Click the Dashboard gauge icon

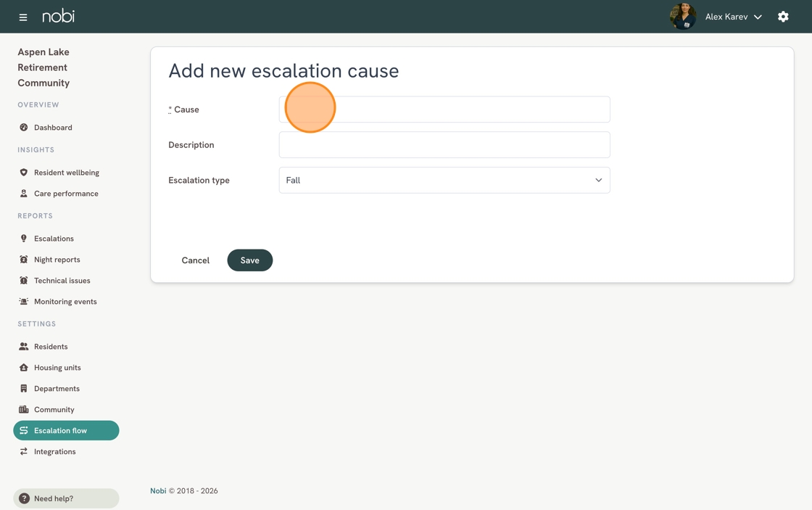tap(24, 128)
